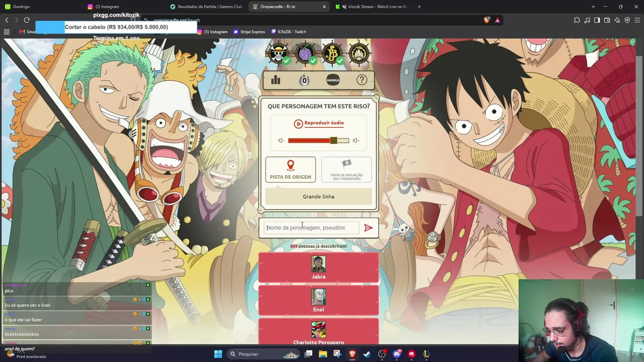This screenshot has height=362, width=644.
Task: Show the Pista de Origem hint
Action: (x=291, y=169)
